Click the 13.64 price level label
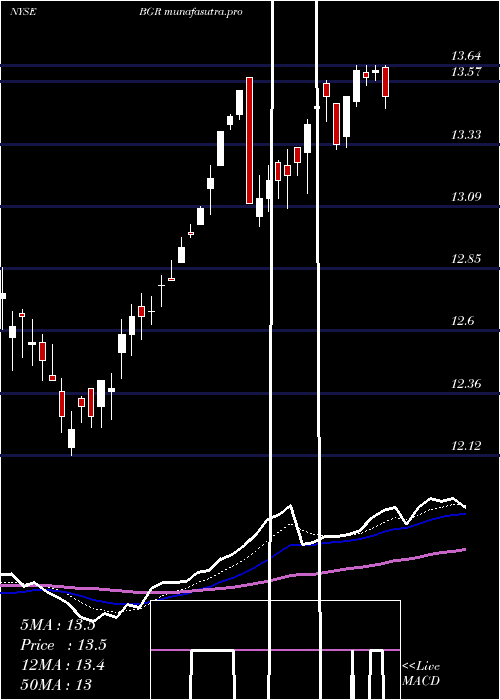Image resolution: width=500 pixels, height=700 pixels. [466, 56]
